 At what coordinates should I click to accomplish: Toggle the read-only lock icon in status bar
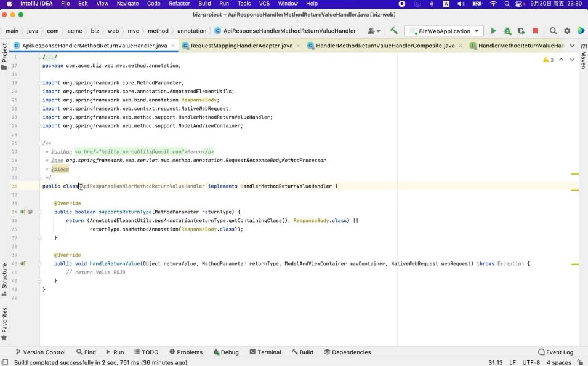coord(581,362)
